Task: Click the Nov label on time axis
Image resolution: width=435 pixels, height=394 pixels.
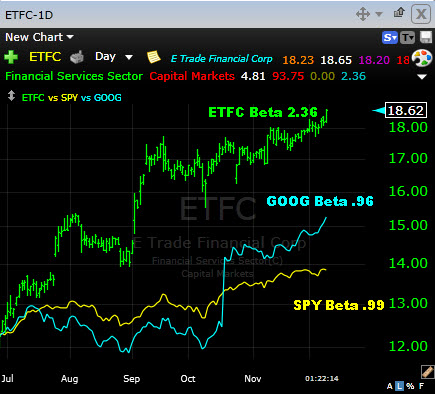Action: 253,379
